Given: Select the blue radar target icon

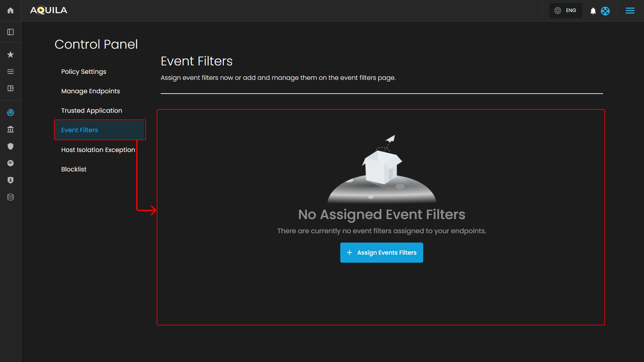Looking at the screenshot, I should pos(10,112).
